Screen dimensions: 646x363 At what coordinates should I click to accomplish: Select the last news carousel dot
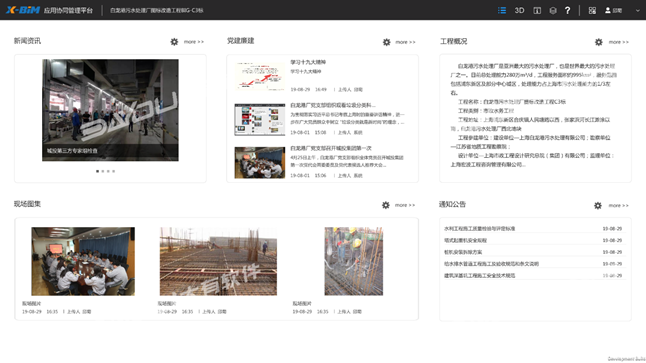click(114, 171)
